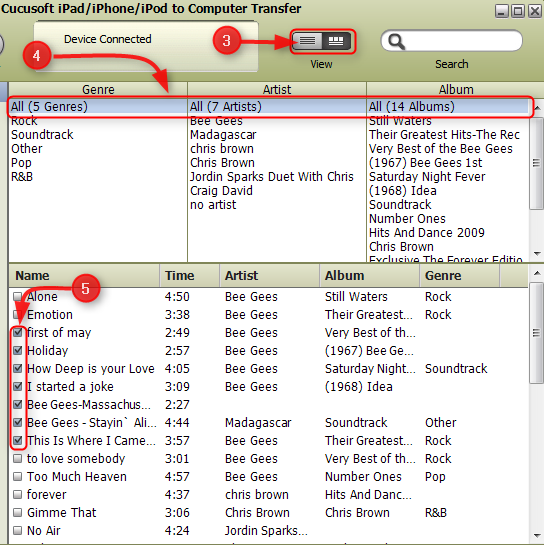Switch to grid view icon
Viewport: 544px width, 545px height.
(x=336, y=41)
